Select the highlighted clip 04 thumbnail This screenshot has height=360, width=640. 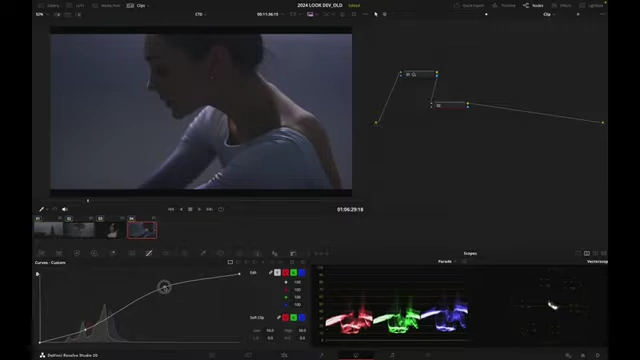142,230
